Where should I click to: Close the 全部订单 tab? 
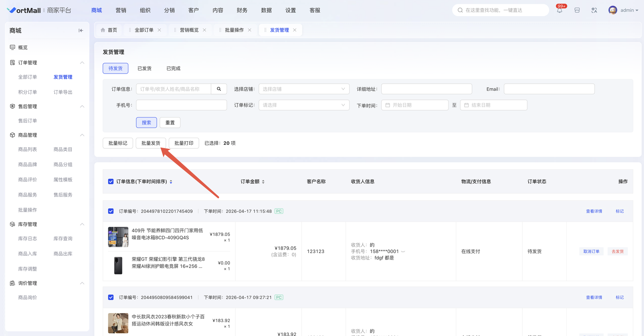tap(159, 30)
